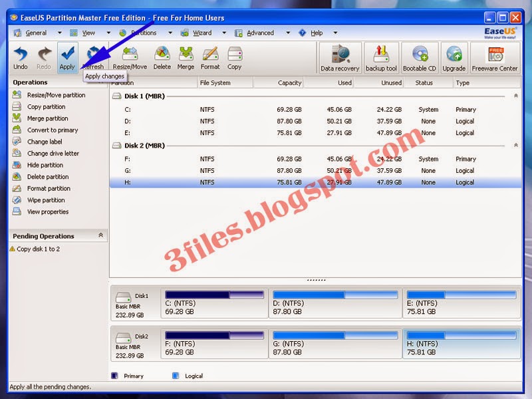Expand dropdown arrow next to Advanced
532x399 pixels.
pos(288,33)
